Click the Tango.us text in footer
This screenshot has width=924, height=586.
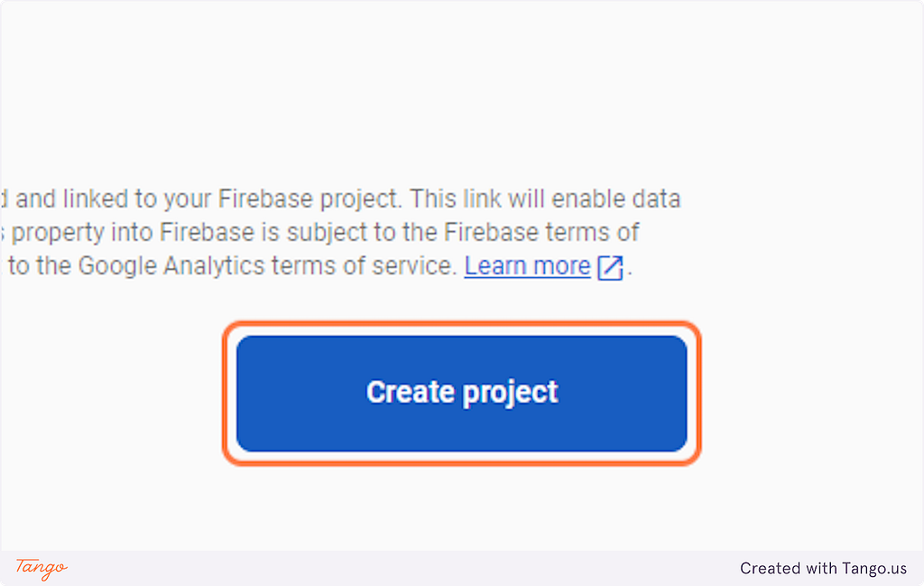(x=874, y=568)
